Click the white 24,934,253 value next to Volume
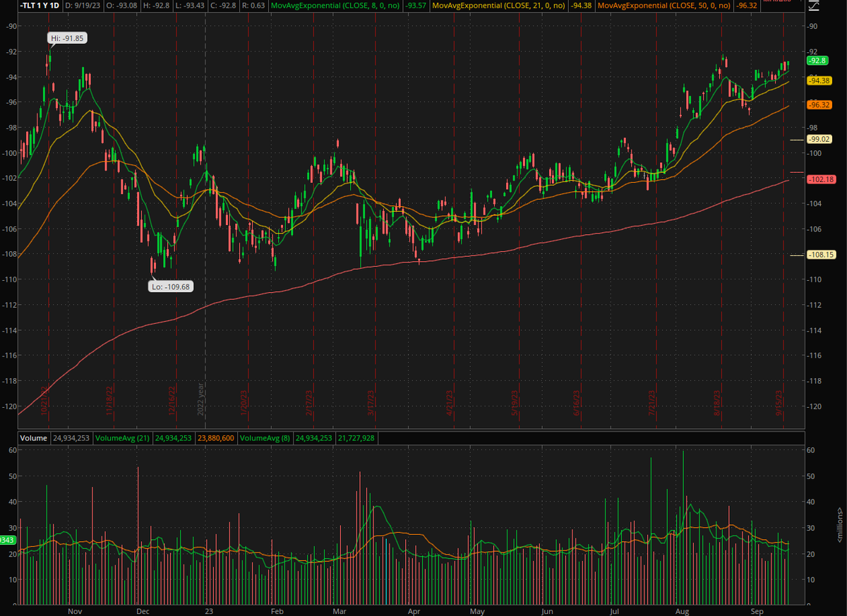The height and width of the screenshot is (616, 847). pos(72,438)
